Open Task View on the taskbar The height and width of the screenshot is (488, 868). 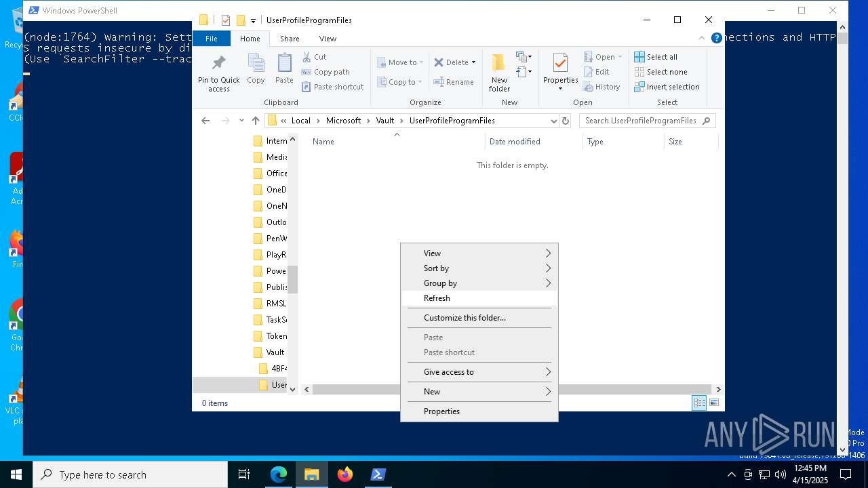pyautogui.click(x=244, y=474)
